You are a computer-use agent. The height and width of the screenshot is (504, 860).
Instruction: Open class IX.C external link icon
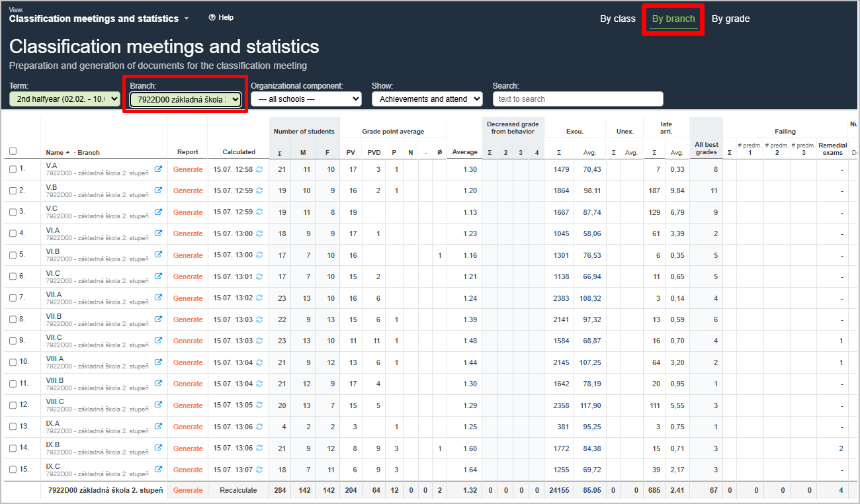tap(158, 470)
